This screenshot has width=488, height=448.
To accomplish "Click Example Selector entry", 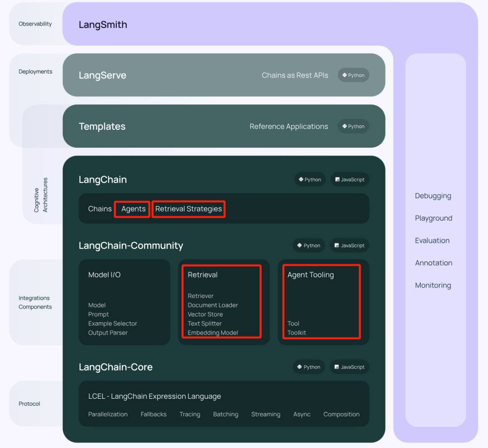I will [113, 324].
